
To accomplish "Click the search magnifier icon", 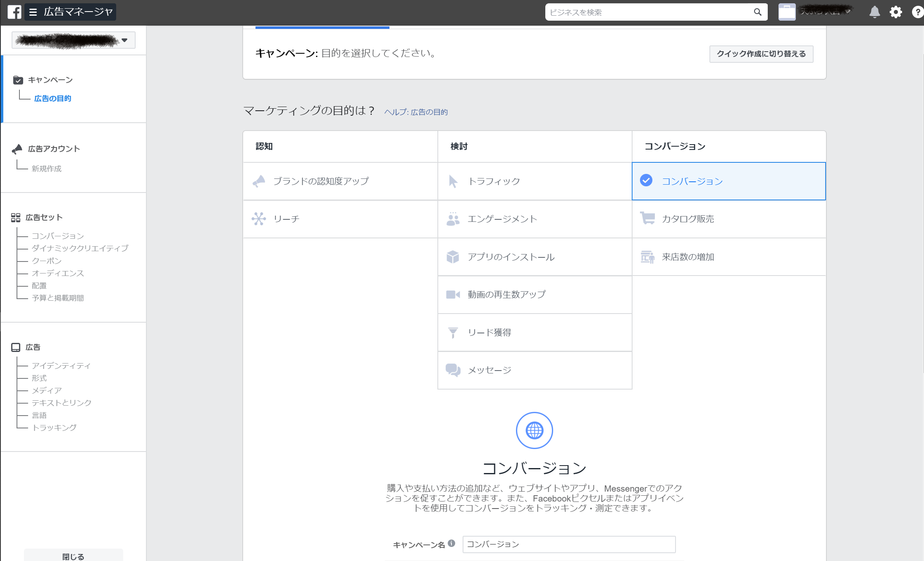I will tap(757, 12).
